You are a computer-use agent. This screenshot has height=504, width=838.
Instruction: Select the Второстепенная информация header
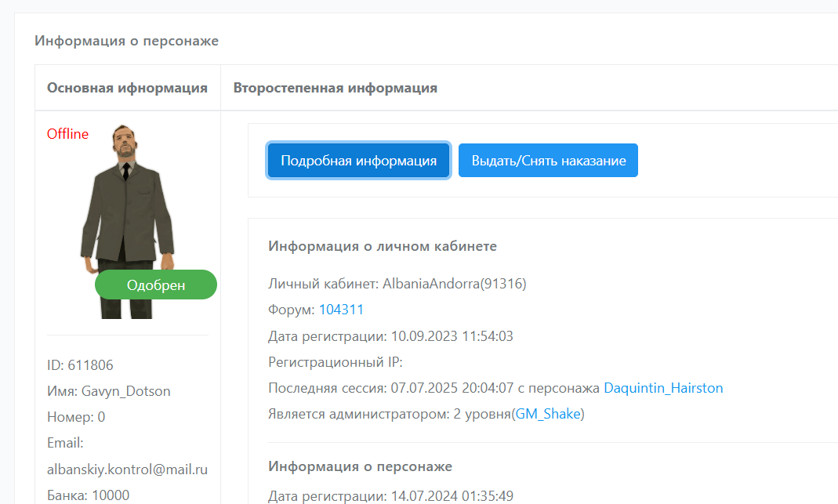pyautogui.click(x=335, y=88)
